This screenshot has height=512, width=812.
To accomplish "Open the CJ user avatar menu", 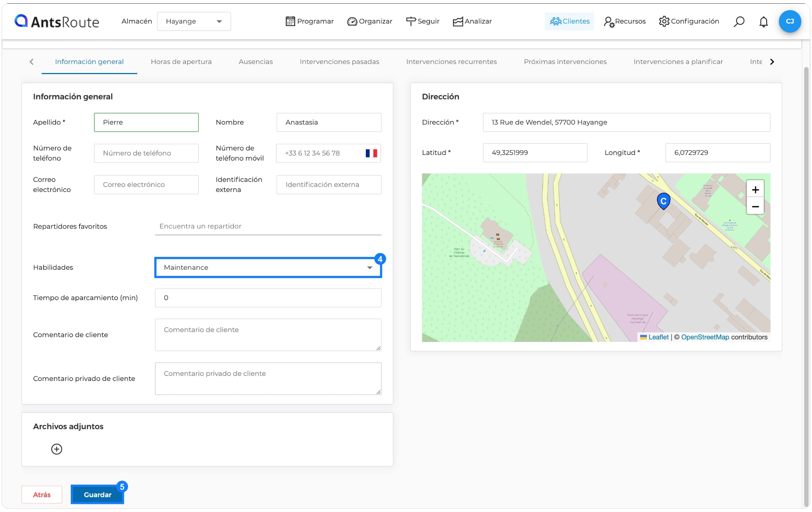I will coord(789,21).
